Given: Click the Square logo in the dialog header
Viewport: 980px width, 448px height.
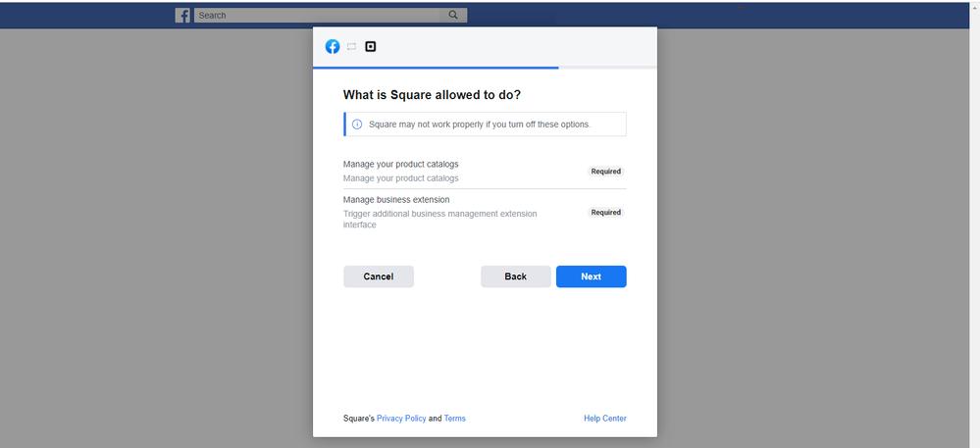Looking at the screenshot, I should [371, 46].
